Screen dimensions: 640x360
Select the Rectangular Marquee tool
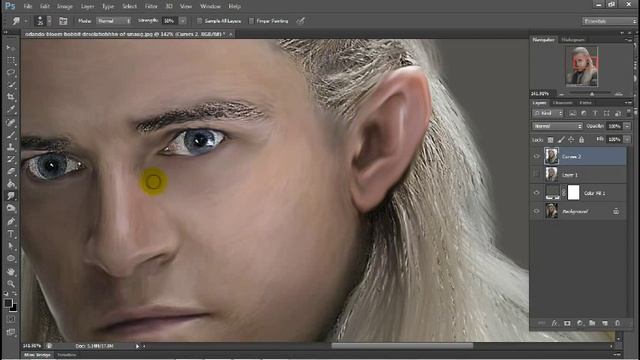coord(11,60)
